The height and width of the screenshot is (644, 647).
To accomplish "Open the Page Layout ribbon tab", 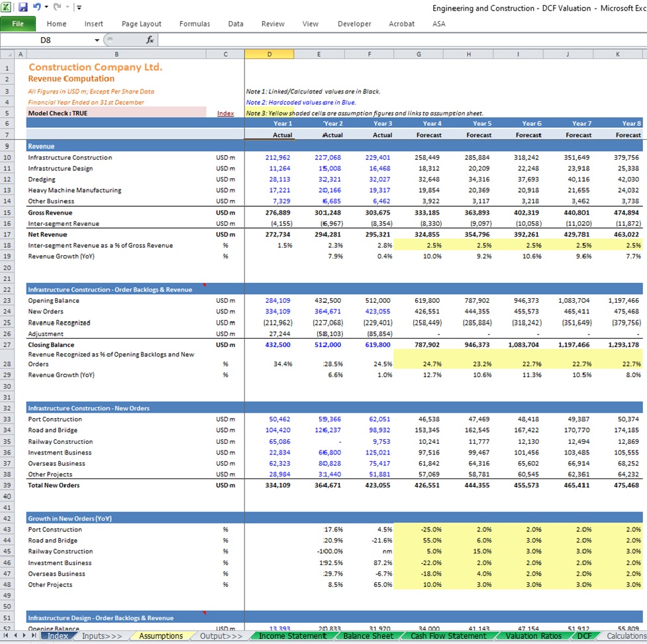I will point(142,24).
